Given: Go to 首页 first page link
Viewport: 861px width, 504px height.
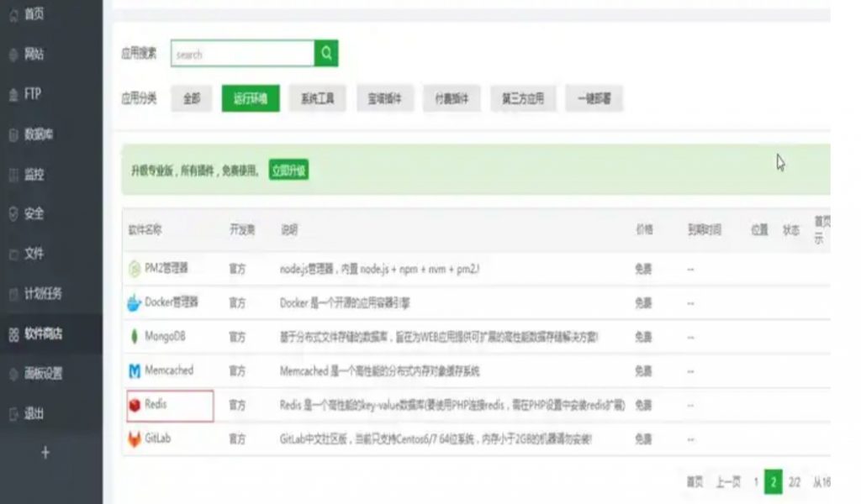Looking at the screenshot, I should click(x=695, y=482).
